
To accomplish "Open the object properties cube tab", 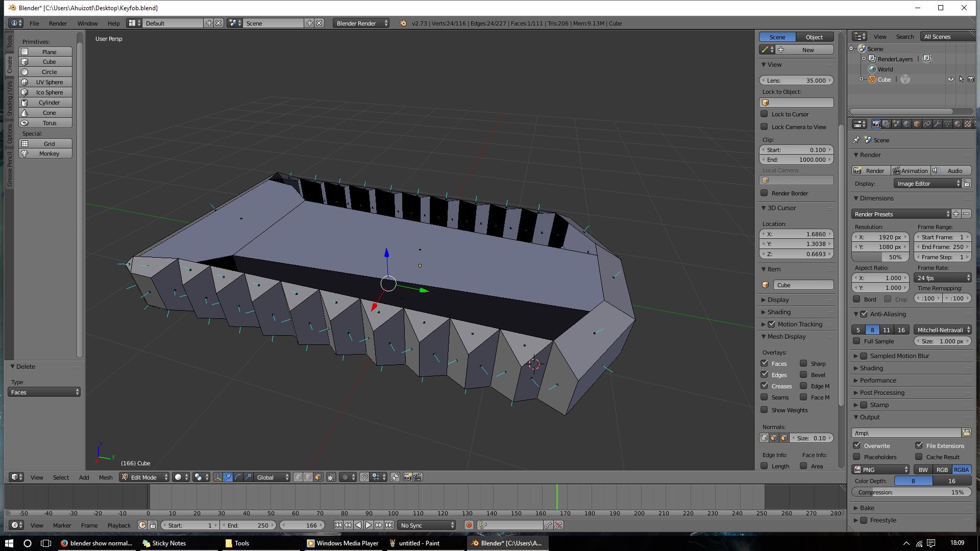I will (x=917, y=124).
